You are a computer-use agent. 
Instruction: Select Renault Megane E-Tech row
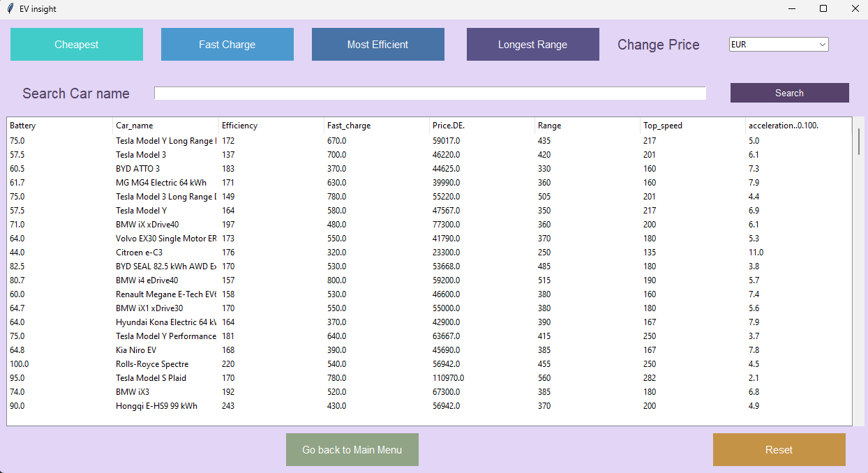[429, 294]
